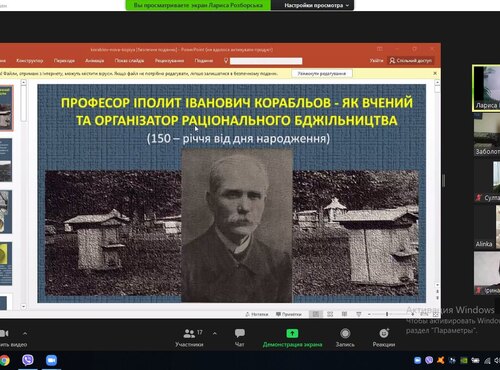The image size is (500, 370).
Task: Click thumbnail pane scroll up arrow
Action: pos(24,82)
